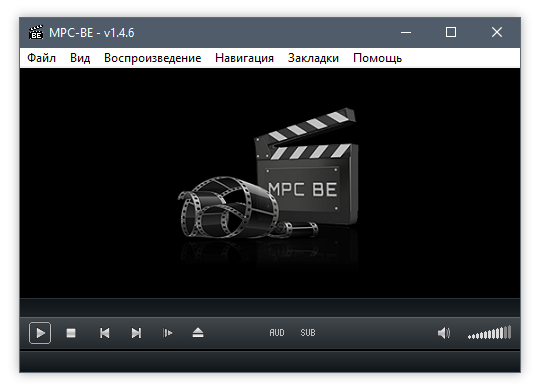This screenshot has width=540, height=390.
Task: Open the Навигация menu
Action: coord(244,58)
